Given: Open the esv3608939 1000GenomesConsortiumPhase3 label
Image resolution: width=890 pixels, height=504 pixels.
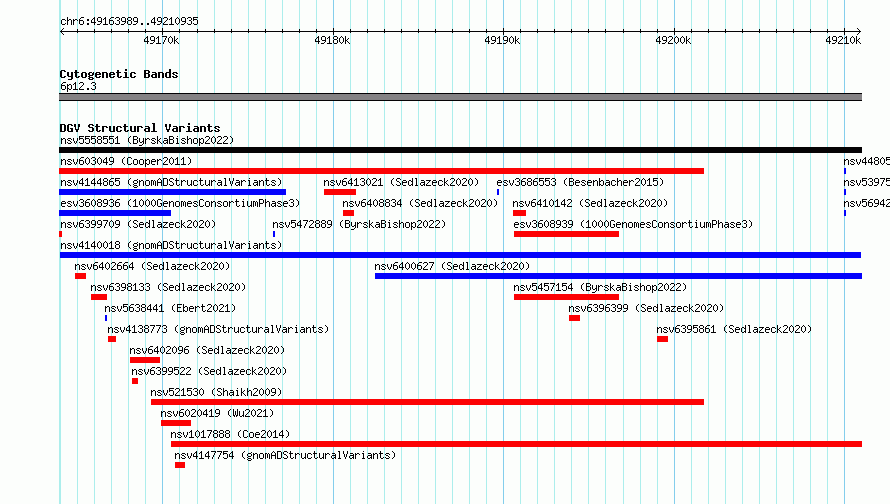Looking at the screenshot, I should (633, 224).
